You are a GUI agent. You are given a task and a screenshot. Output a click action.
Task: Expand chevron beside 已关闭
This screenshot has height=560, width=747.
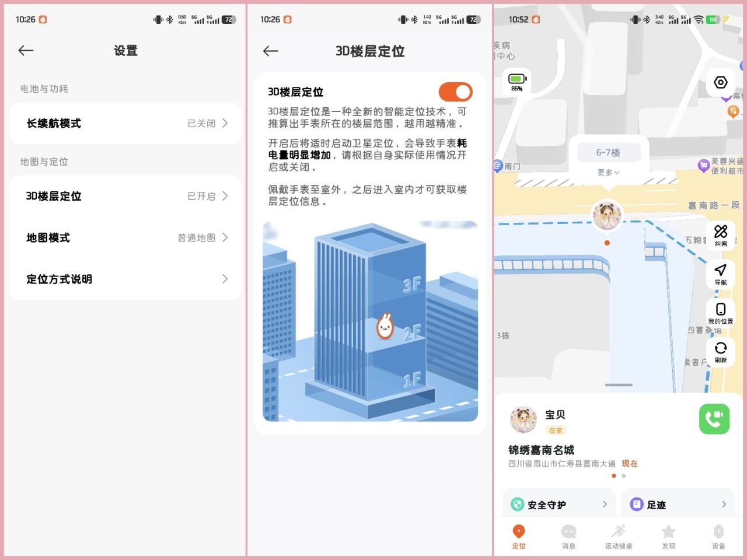pos(225,123)
